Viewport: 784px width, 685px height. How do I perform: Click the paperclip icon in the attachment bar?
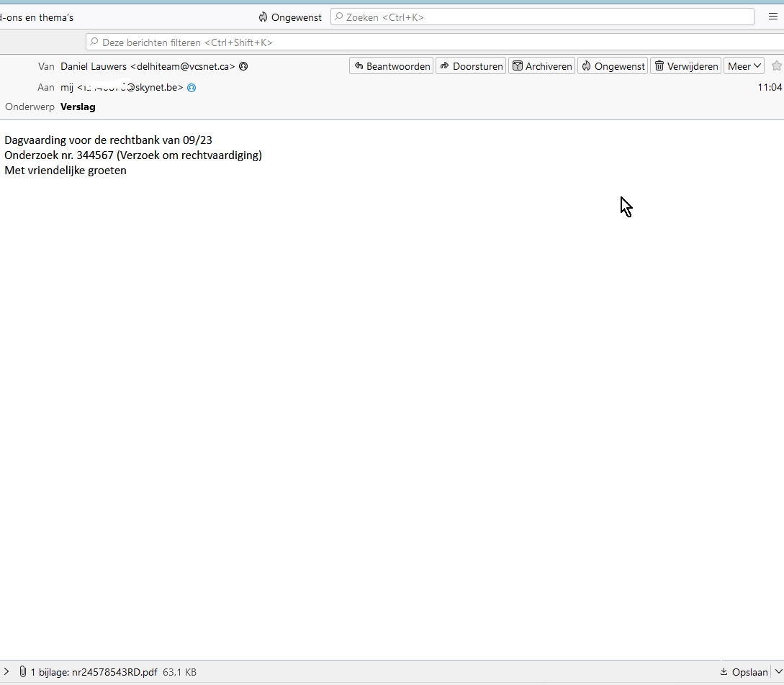pyautogui.click(x=22, y=672)
